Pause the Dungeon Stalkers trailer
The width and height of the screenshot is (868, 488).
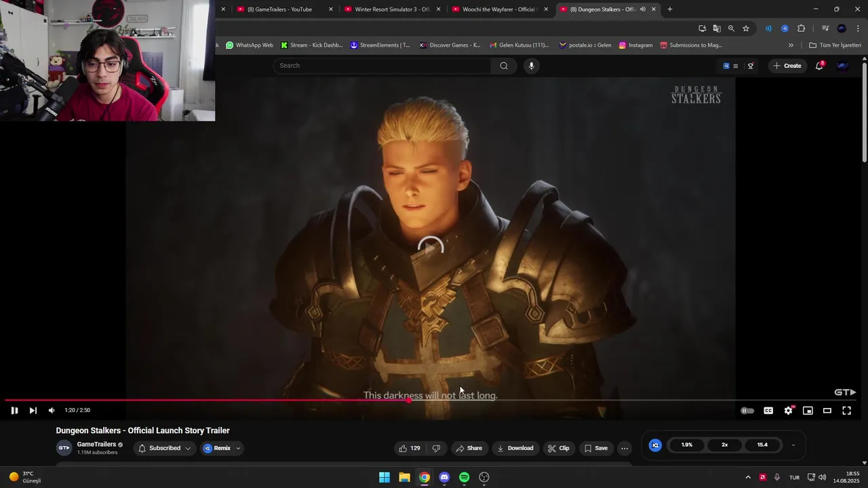tap(14, 410)
